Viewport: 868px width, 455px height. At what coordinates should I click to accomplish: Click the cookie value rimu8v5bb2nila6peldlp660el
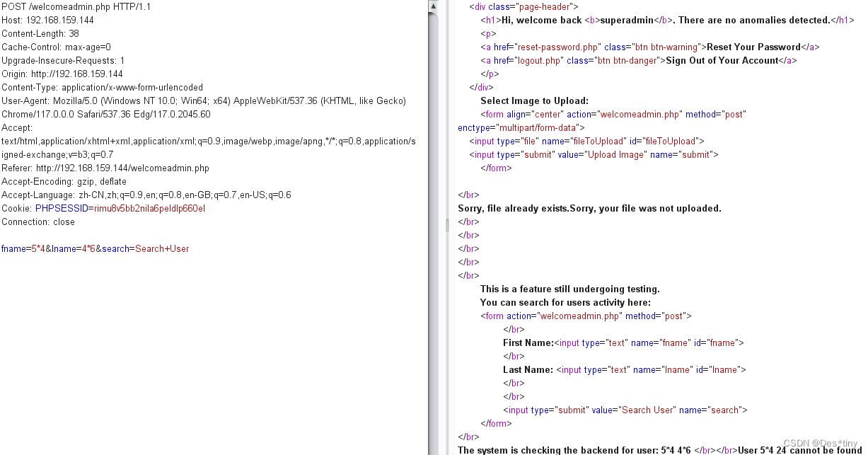(x=149, y=209)
